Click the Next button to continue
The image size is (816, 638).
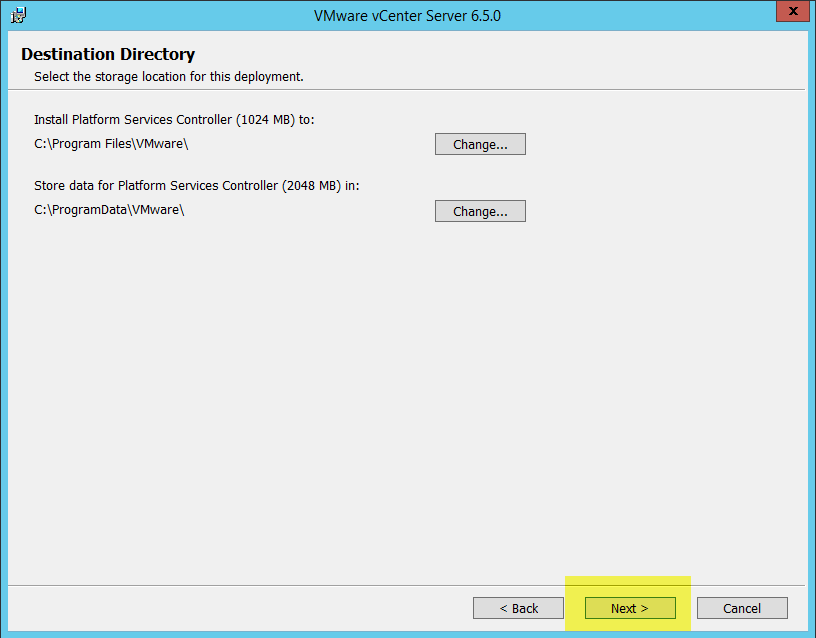point(630,608)
